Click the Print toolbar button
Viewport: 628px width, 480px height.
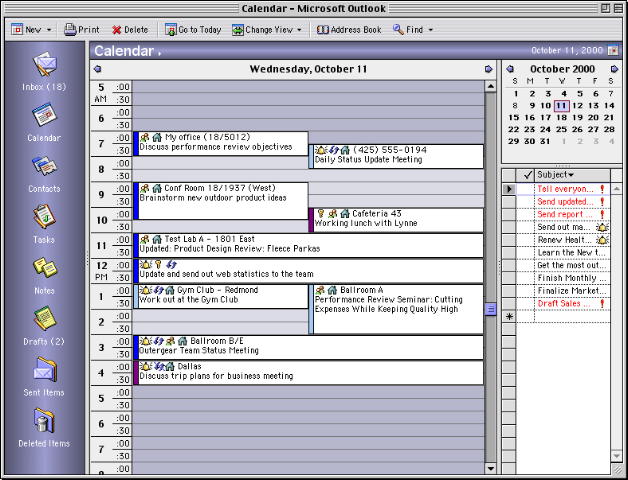(x=81, y=30)
